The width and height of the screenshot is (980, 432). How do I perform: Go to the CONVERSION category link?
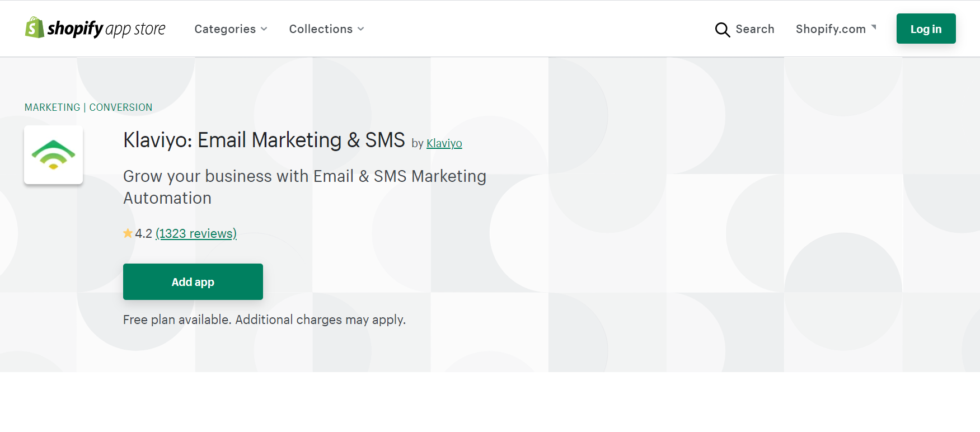(121, 107)
